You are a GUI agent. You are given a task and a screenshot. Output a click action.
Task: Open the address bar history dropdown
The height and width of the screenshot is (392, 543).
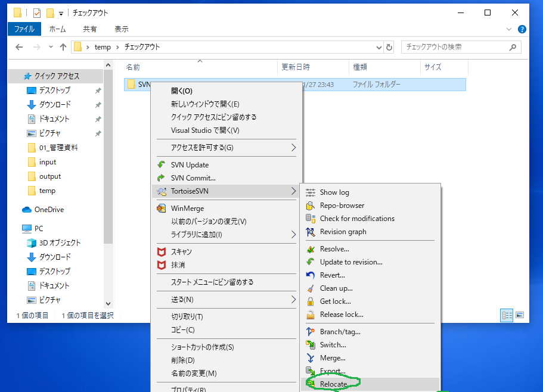[x=379, y=48]
